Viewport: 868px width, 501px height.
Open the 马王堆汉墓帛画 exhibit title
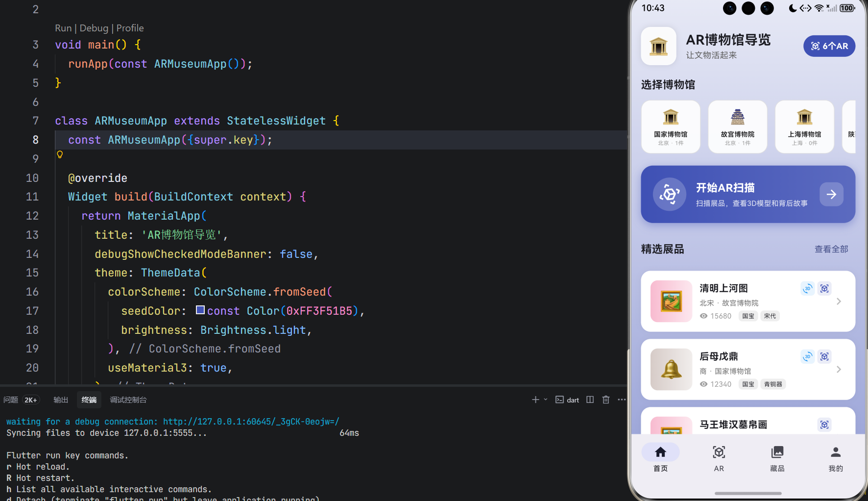pos(733,425)
